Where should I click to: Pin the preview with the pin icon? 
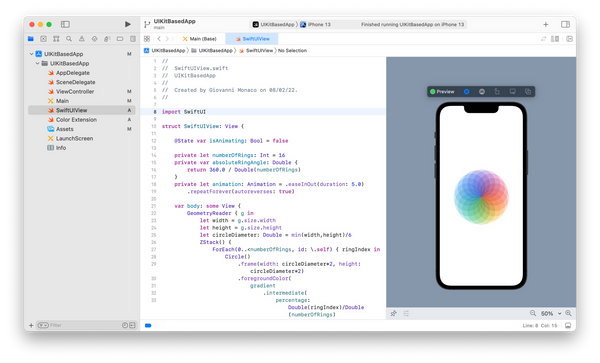(393, 313)
